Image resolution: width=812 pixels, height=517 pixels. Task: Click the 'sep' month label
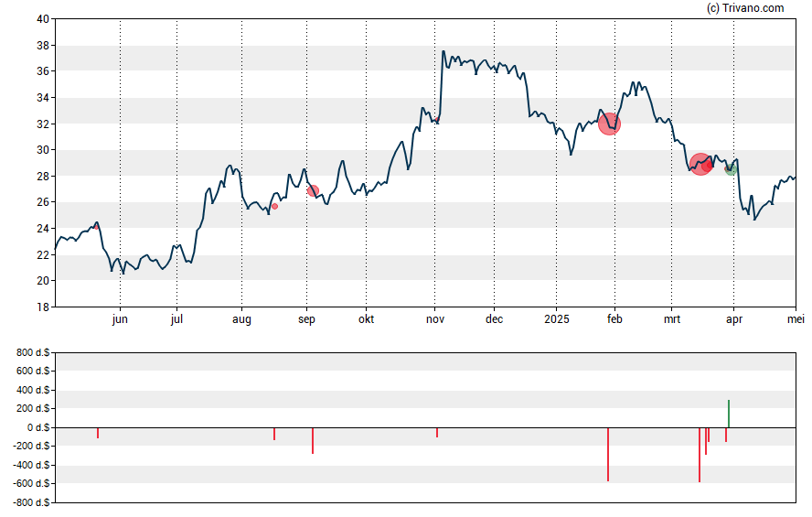pos(306,319)
